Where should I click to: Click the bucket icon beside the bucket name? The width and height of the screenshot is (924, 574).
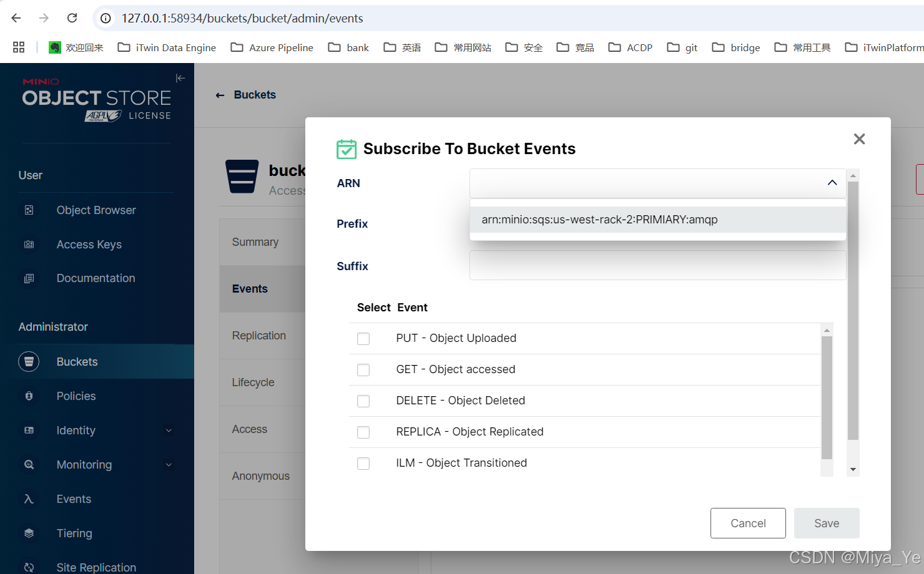tap(242, 177)
